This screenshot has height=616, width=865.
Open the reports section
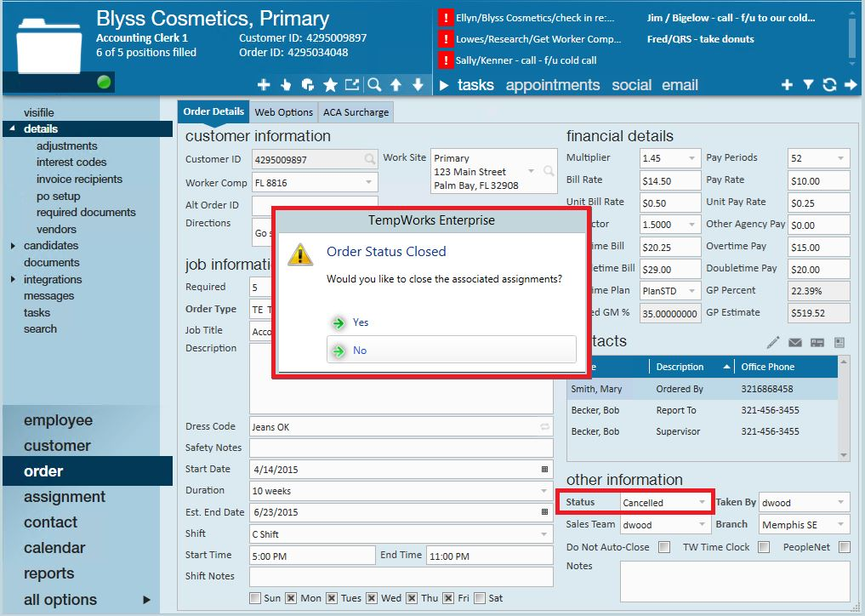(48, 573)
